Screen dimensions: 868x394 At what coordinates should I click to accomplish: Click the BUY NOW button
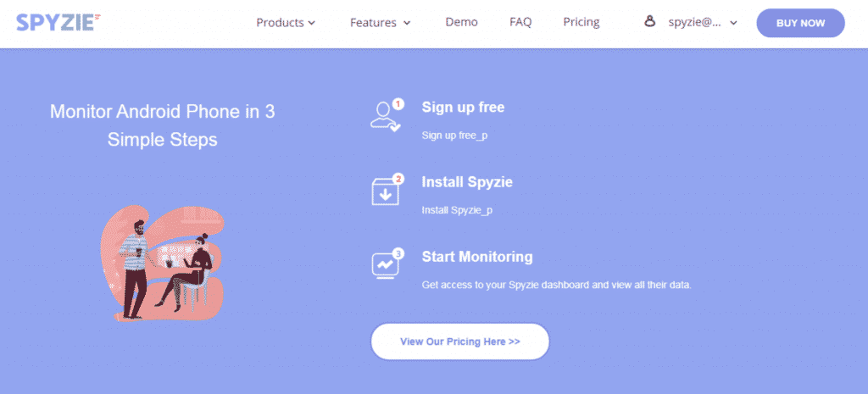tap(800, 23)
